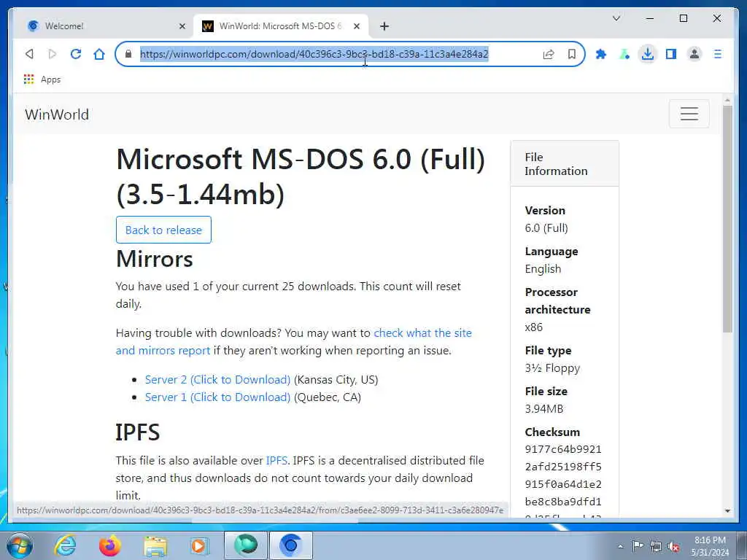Viewport: 747px width, 560px height.
Task: Click the '6.0 (Full)' version value
Action: pos(546,228)
